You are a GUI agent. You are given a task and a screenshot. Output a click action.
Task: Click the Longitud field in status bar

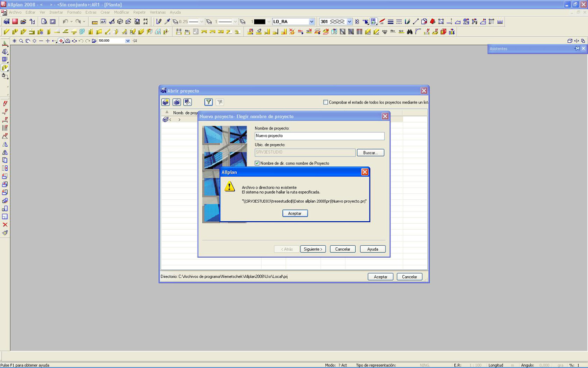495,365
